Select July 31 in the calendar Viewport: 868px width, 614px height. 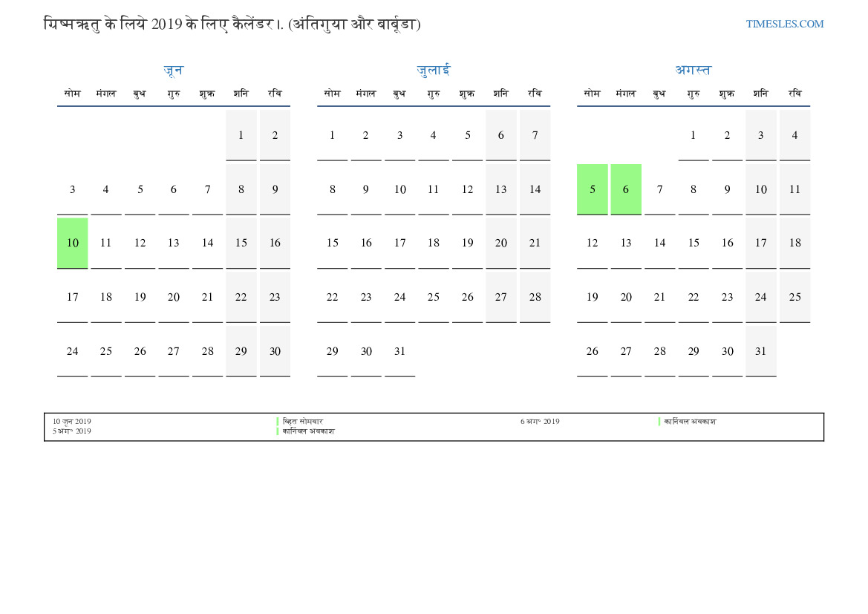(399, 351)
